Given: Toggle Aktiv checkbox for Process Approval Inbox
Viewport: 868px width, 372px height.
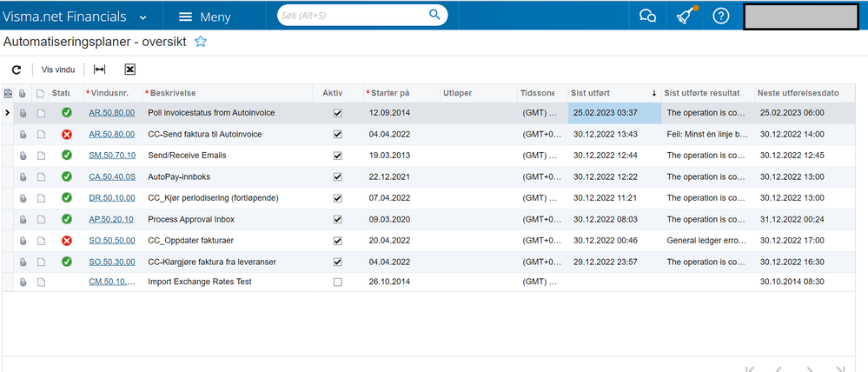Looking at the screenshot, I should (338, 219).
